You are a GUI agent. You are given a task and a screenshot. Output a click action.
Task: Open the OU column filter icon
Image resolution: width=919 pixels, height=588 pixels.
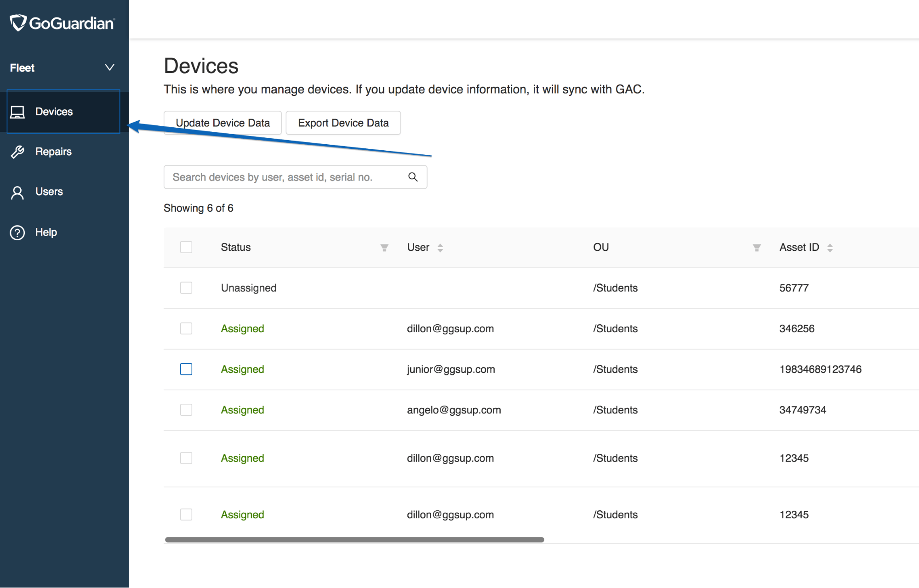(x=757, y=248)
